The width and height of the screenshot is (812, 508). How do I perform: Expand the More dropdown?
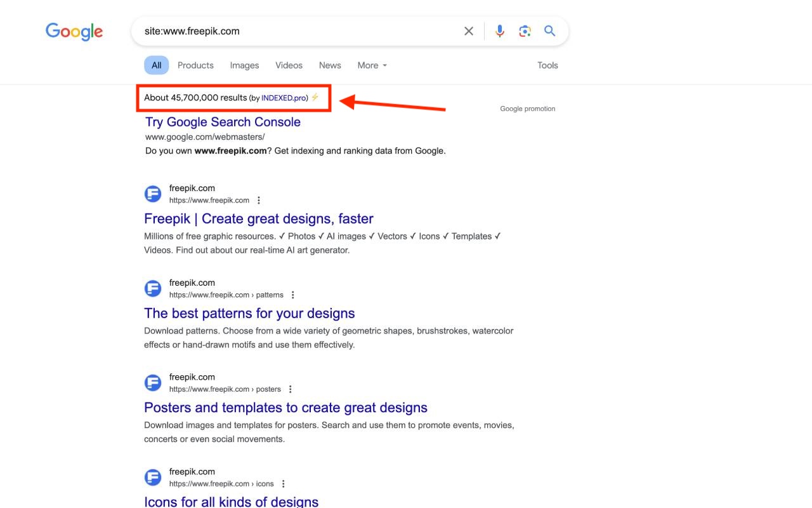(x=372, y=65)
